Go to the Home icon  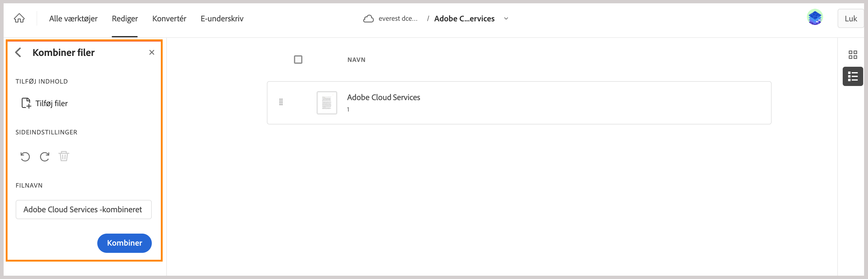tap(19, 18)
